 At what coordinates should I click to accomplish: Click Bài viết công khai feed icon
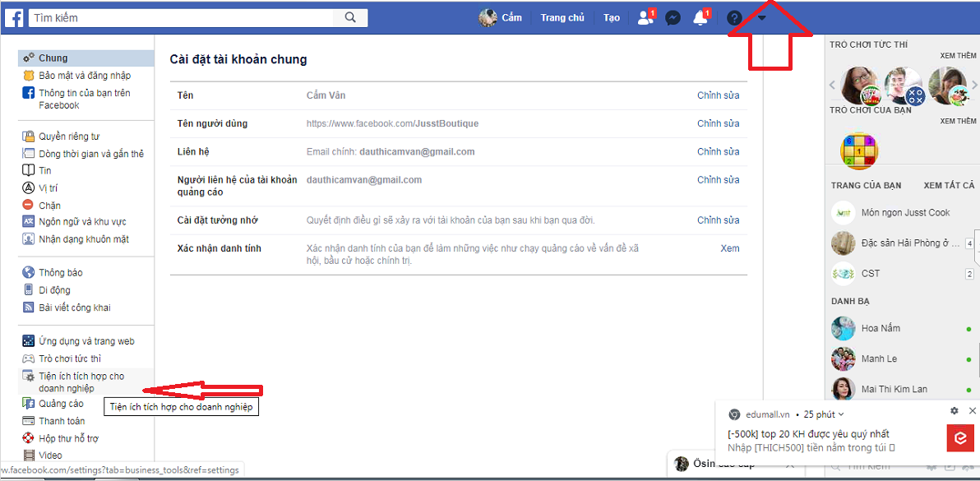(x=27, y=308)
